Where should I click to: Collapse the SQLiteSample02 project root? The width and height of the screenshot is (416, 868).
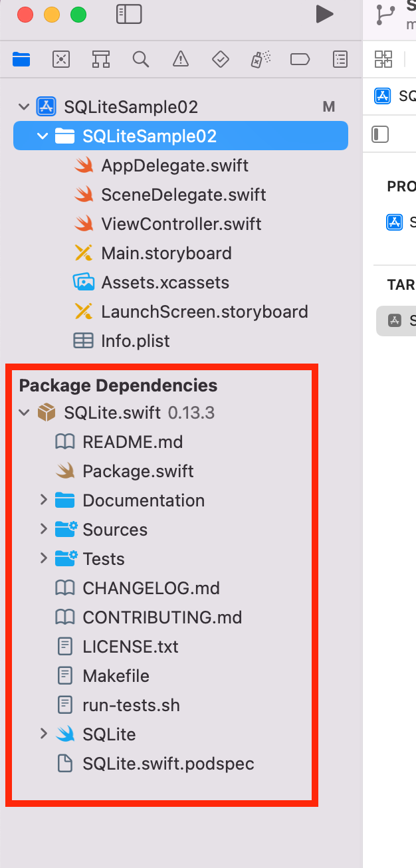pos(25,107)
